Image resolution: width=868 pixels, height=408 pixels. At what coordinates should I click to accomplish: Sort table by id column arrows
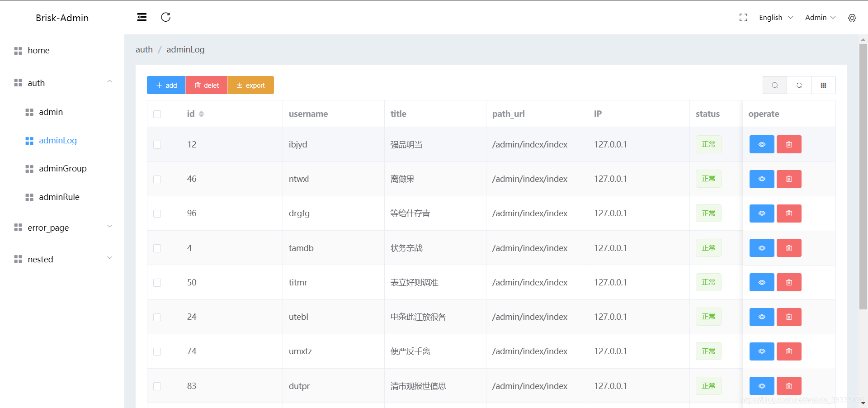pos(202,114)
